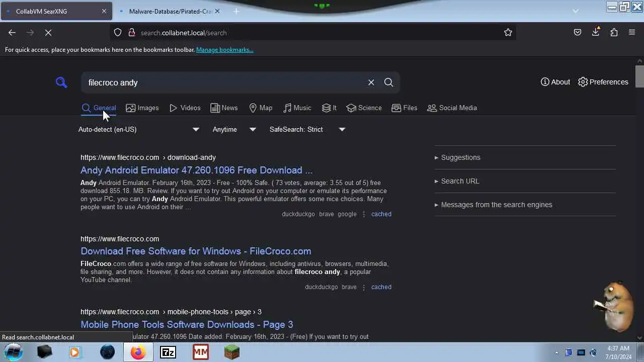Image resolution: width=644 pixels, height=362 pixels.
Task: Open cached link of FileCroco.com result
Action: pyautogui.click(x=381, y=287)
